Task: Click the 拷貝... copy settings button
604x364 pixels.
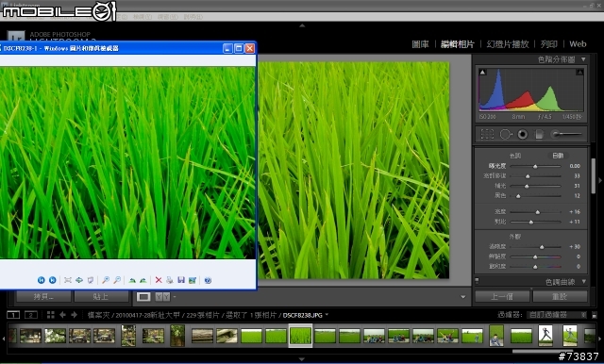Action: (43, 297)
